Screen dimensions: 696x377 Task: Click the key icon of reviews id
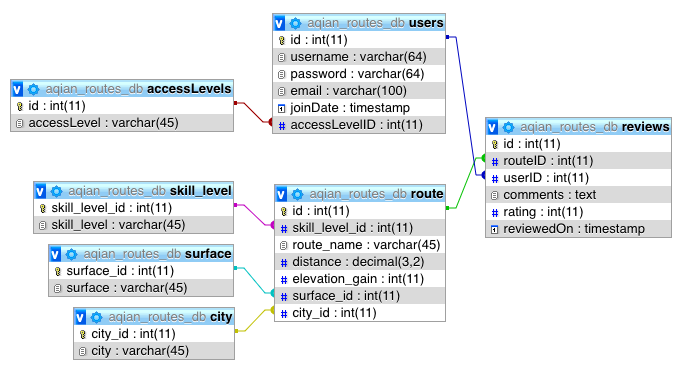[x=495, y=144]
